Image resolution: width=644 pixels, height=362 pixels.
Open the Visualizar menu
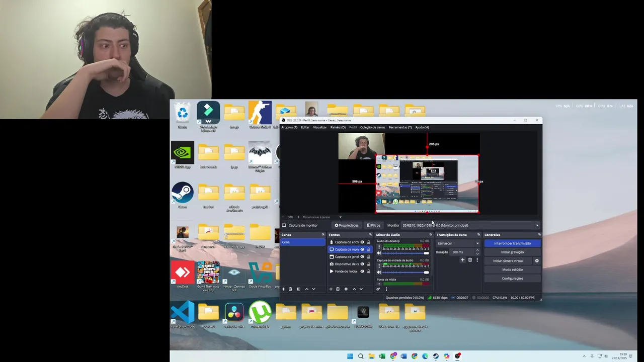(x=320, y=127)
